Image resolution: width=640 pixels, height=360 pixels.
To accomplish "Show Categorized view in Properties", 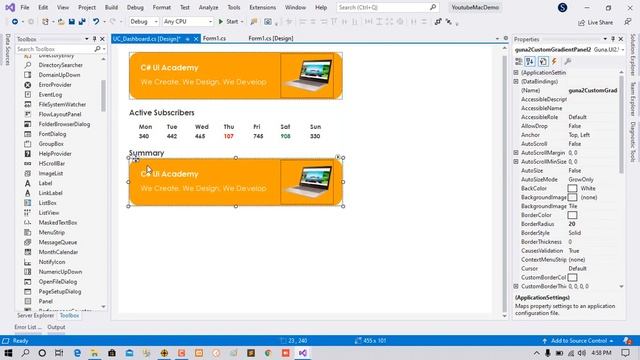I will coord(519,61).
